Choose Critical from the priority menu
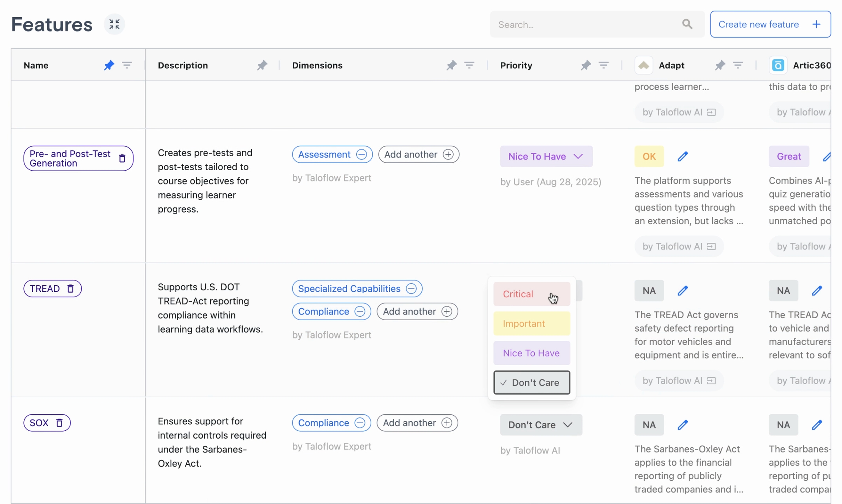The width and height of the screenshot is (842, 504). 531,294
